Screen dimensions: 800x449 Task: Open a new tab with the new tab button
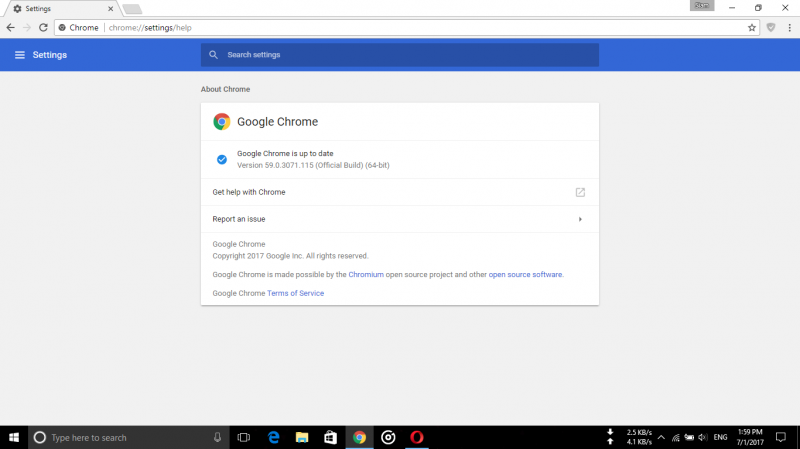click(x=132, y=9)
